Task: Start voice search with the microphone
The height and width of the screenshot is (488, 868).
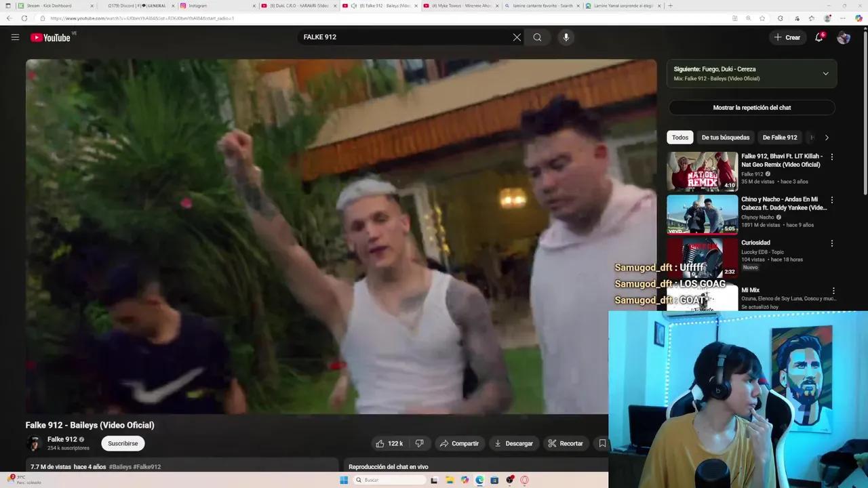Action: [566, 37]
